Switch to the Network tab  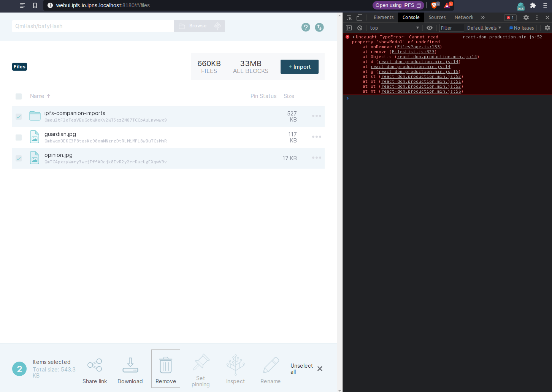coord(464,17)
